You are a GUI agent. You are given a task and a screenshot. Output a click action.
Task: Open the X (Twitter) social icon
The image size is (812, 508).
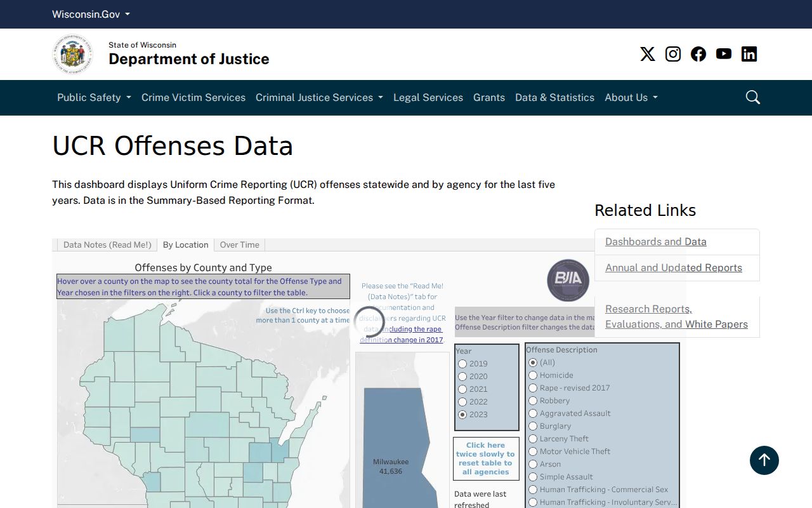(x=648, y=54)
